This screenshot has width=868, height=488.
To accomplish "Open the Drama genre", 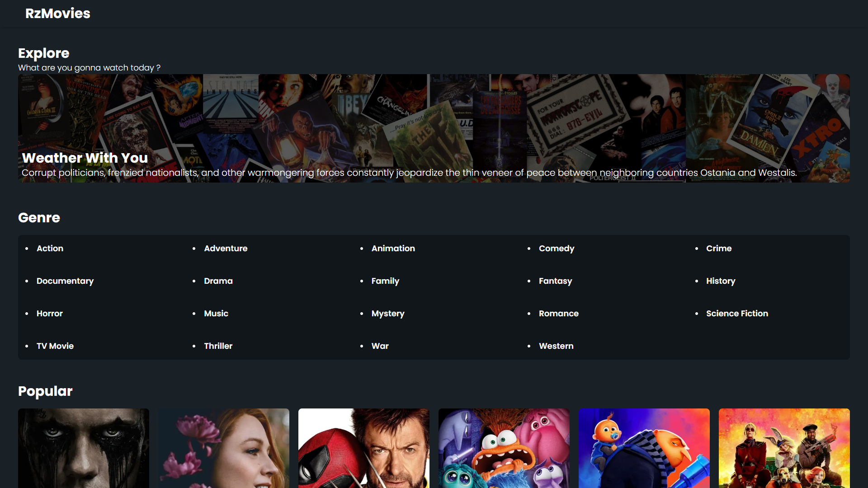I will pos(218,281).
